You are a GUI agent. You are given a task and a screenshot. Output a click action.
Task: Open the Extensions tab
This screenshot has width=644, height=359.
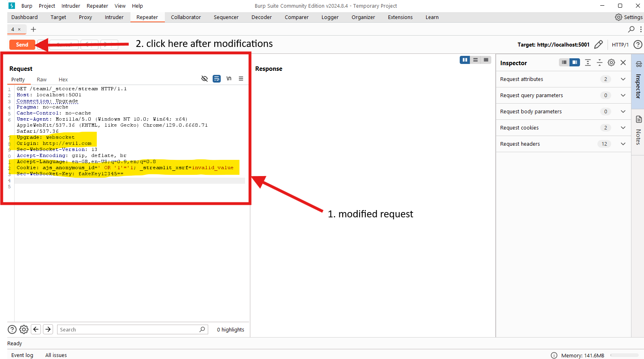[400, 17]
